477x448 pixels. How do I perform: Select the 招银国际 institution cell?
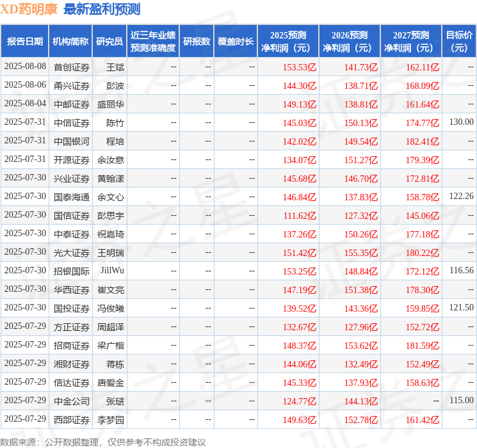[72, 271]
